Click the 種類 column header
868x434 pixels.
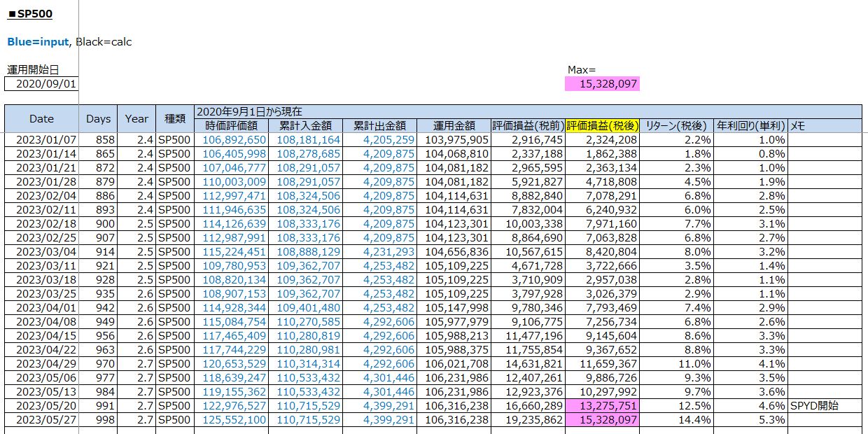(174, 118)
